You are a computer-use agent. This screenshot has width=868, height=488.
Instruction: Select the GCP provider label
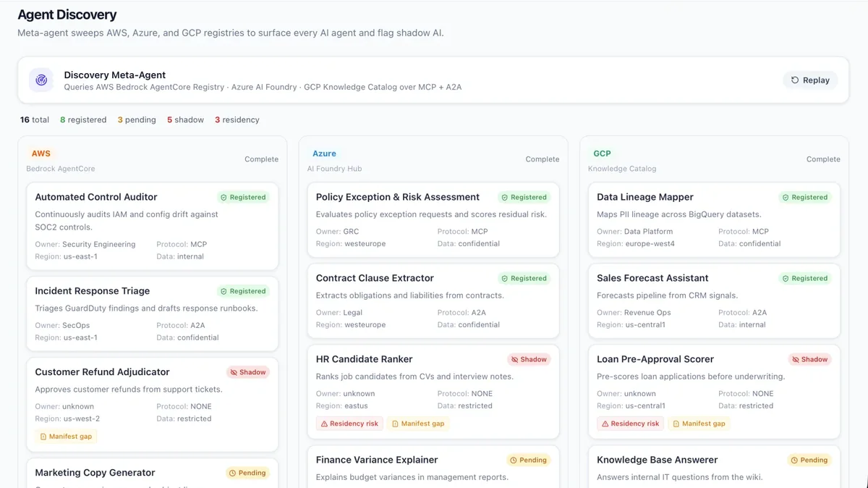602,153
